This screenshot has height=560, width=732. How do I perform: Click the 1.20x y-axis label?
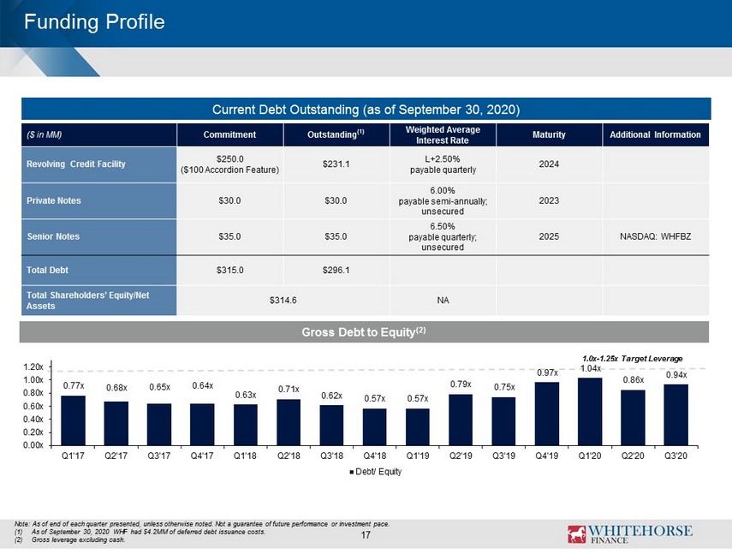pos(33,366)
